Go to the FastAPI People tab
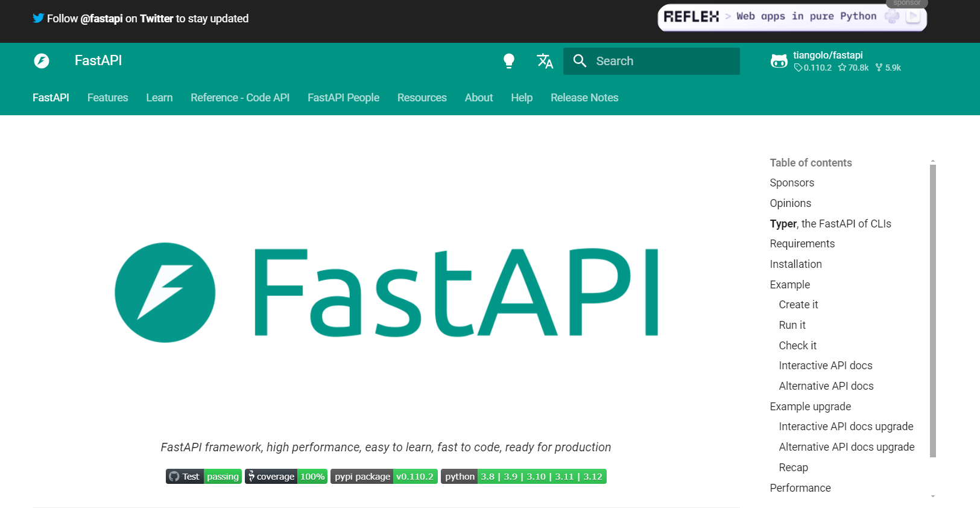 pos(343,98)
